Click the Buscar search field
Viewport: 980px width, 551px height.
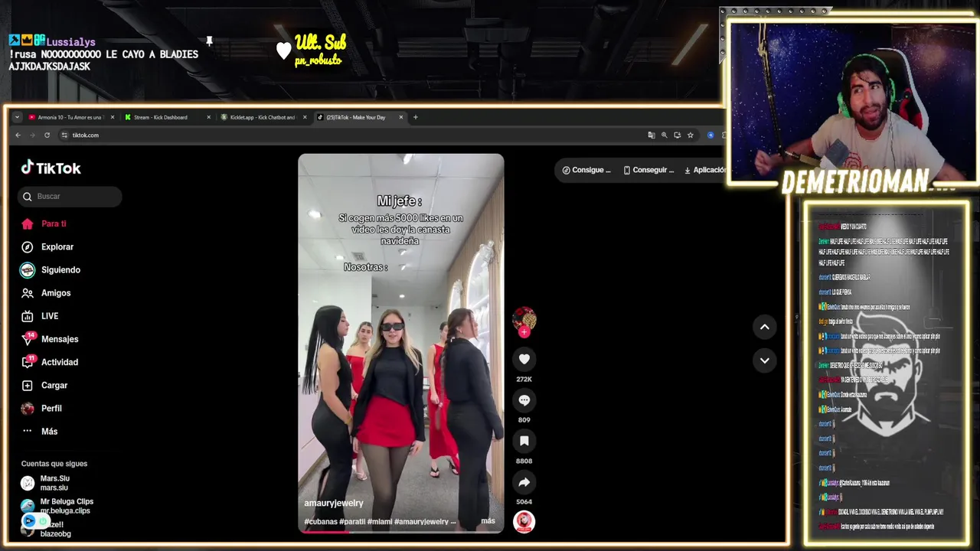[70, 197]
